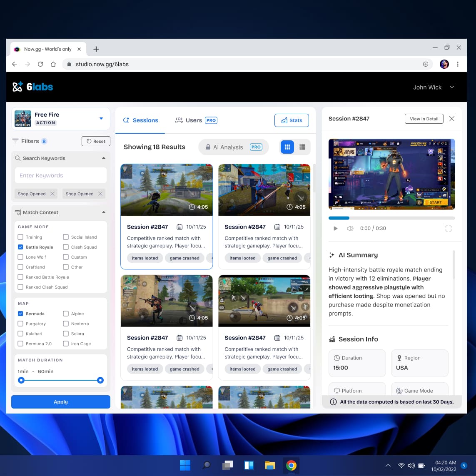This screenshot has width=476, height=476.
Task: Collapse the Match Context section
Action: pos(104,212)
